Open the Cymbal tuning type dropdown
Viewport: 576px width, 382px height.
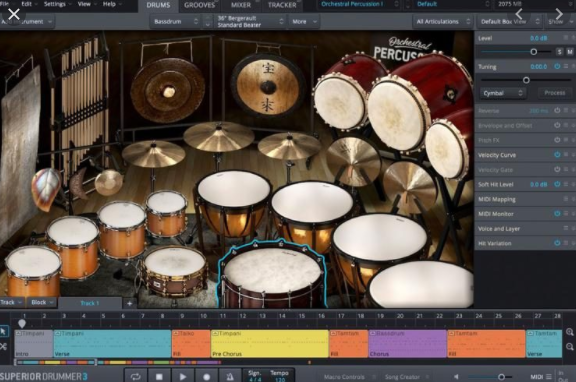tap(503, 93)
